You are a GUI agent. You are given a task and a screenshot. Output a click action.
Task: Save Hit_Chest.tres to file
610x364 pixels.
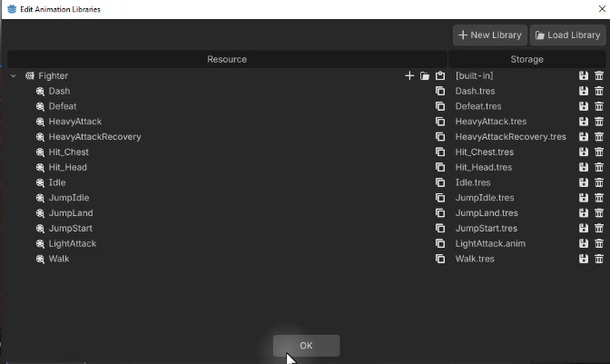(x=584, y=152)
